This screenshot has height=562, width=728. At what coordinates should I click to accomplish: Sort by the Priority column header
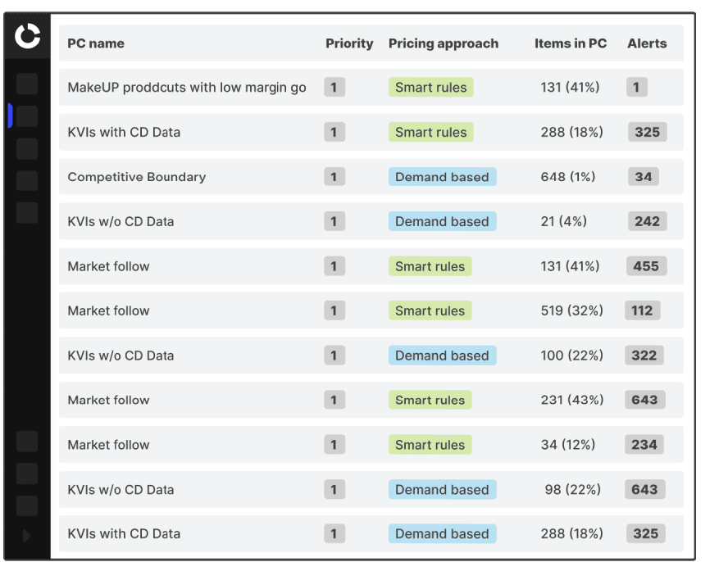point(349,43)
